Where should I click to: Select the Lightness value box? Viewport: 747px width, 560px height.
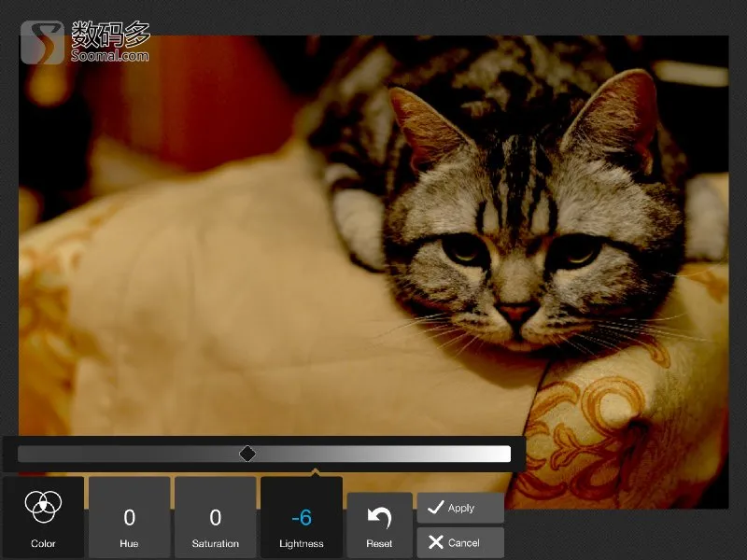302,517
